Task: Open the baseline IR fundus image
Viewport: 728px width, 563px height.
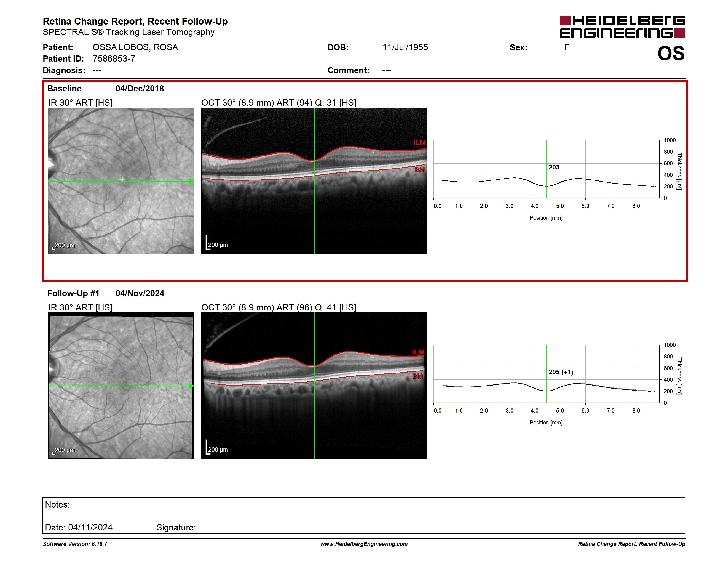Action: tap(121, 181)
